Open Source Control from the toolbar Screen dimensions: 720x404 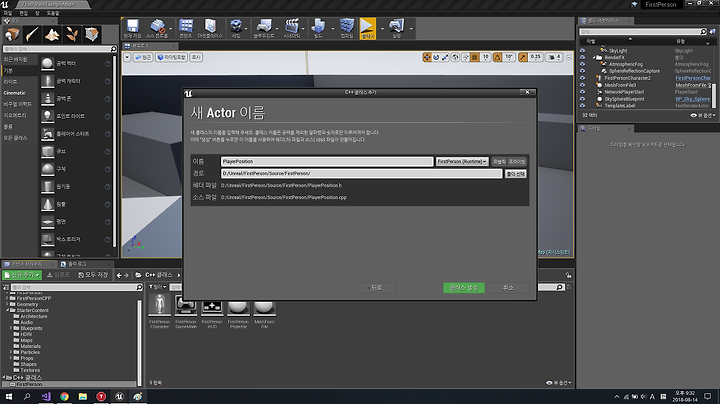[x=157, y=28]
